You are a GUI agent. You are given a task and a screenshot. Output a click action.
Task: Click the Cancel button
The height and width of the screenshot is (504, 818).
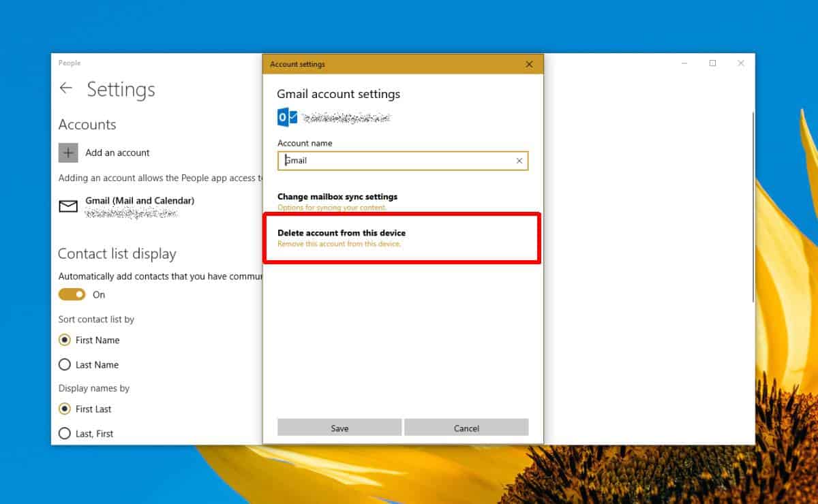click(466, 428)
